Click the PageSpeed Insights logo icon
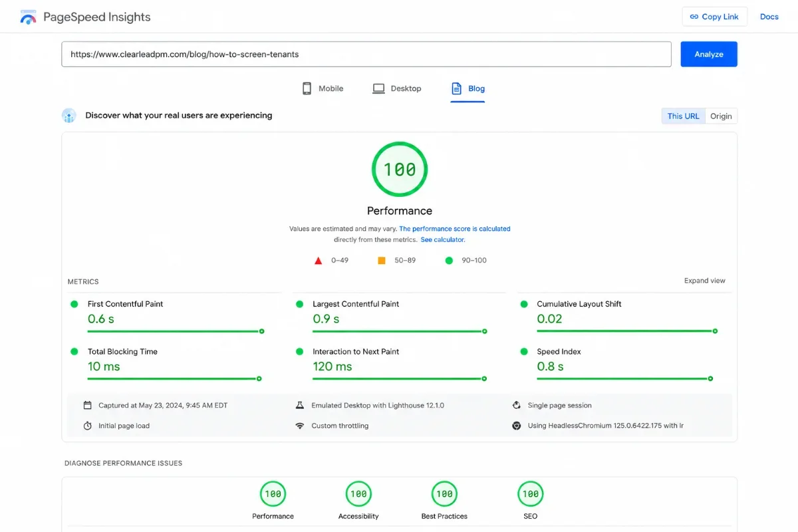The width and height of the screenshot is (798, 532). (x=28, y=17)
